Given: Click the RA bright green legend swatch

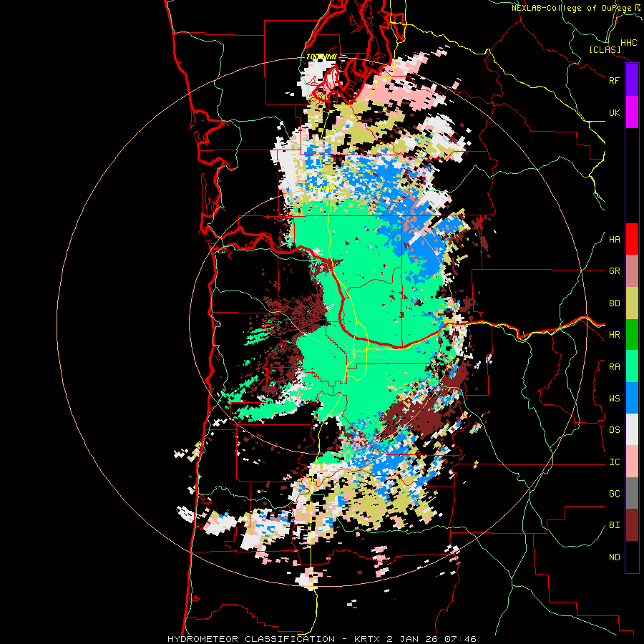Looking at the screenshot, I should click(x=632, y=366).
